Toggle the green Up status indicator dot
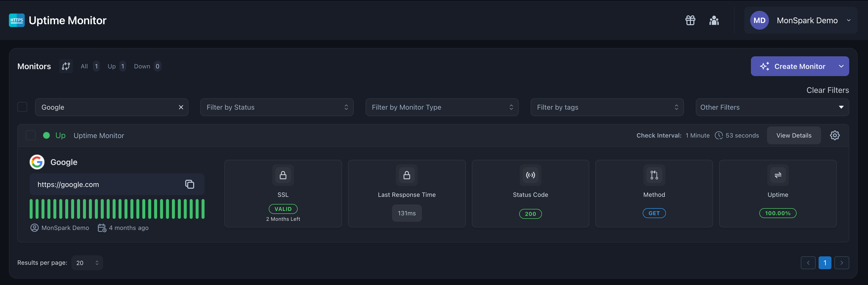The width and height of the screenshot is (868, 285). click(x=46, y=135)
